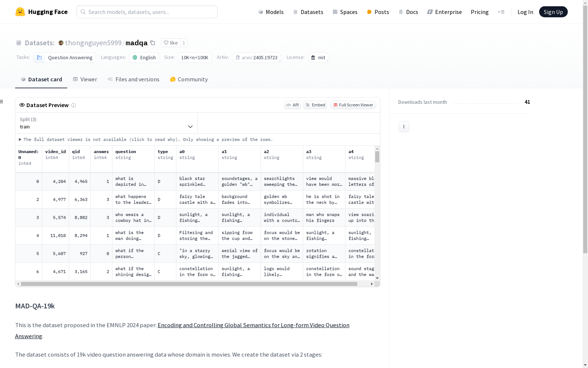
Task: Open the extra navigation menu icon
Action: point(501,12)
